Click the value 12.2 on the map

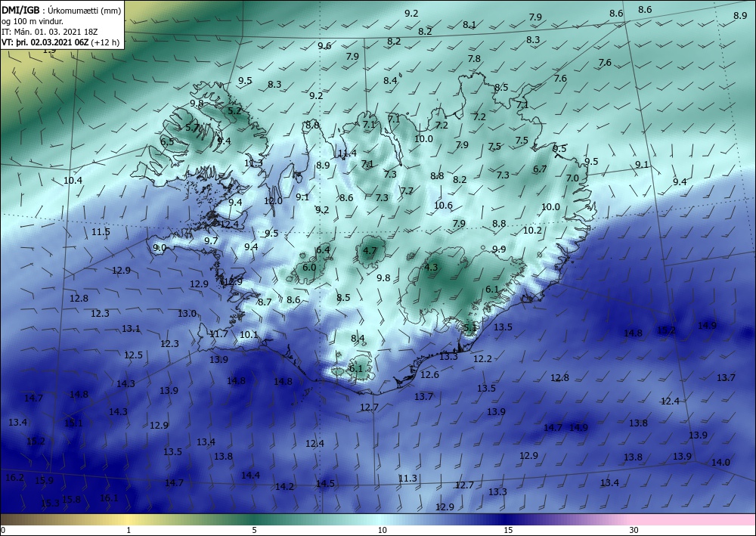coord(482,358)
